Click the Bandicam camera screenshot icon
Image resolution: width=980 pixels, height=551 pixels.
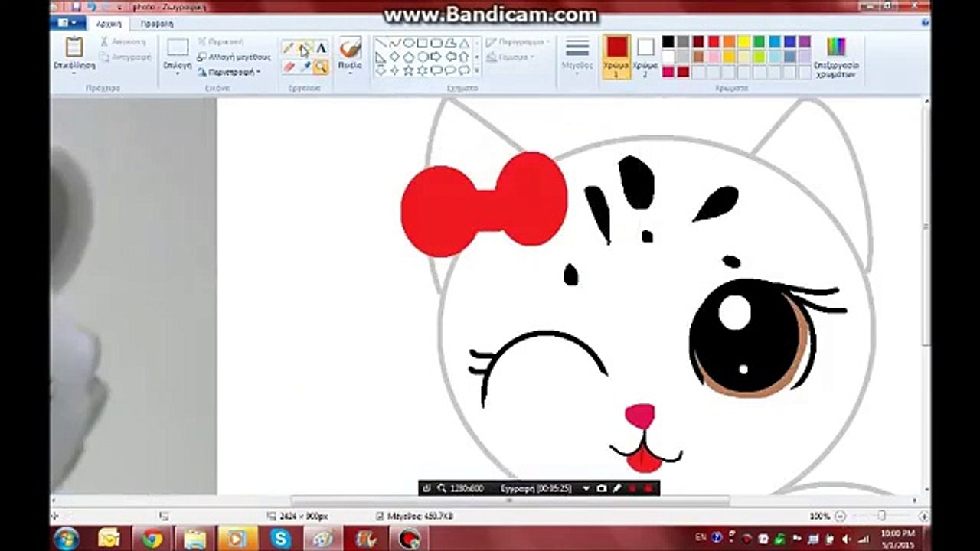(x=602, y=488)
